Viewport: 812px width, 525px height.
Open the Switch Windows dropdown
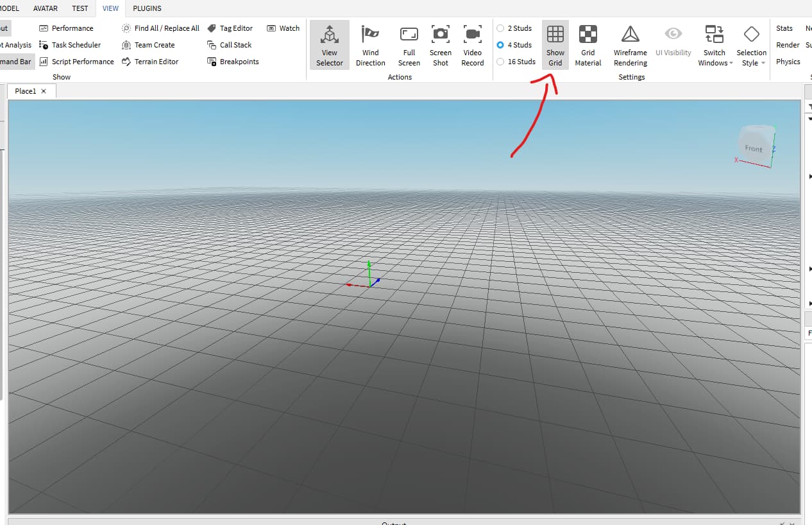(714, 44)
